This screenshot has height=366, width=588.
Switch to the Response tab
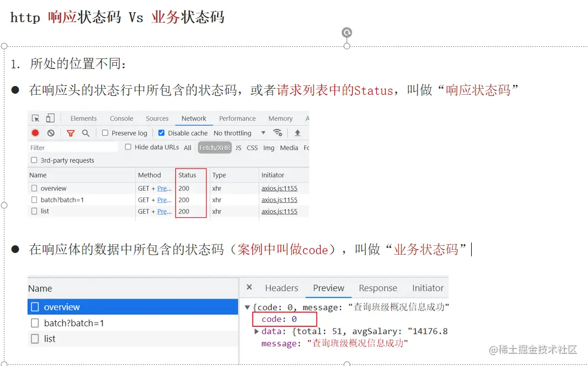point(377,288)
